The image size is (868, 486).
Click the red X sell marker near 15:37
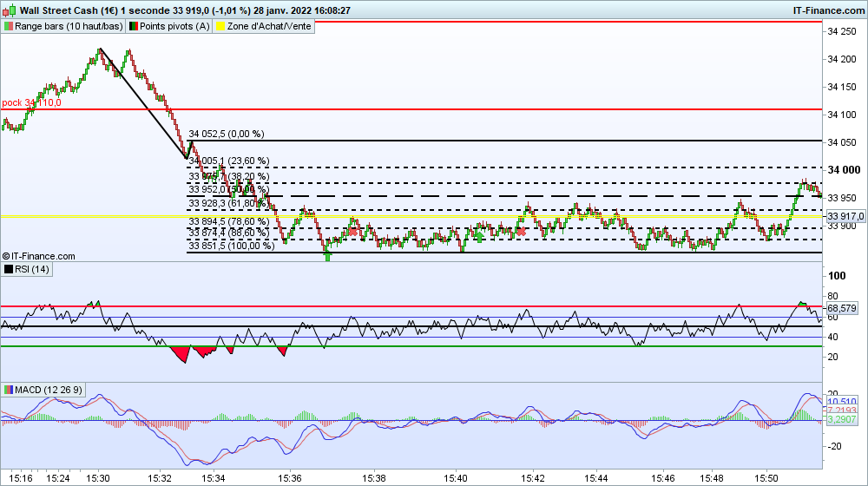352,232
